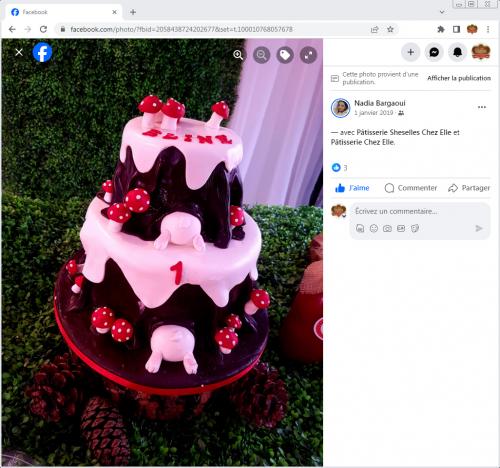Share this page from address bar
The image size is (500, 468).
point(375,29)
